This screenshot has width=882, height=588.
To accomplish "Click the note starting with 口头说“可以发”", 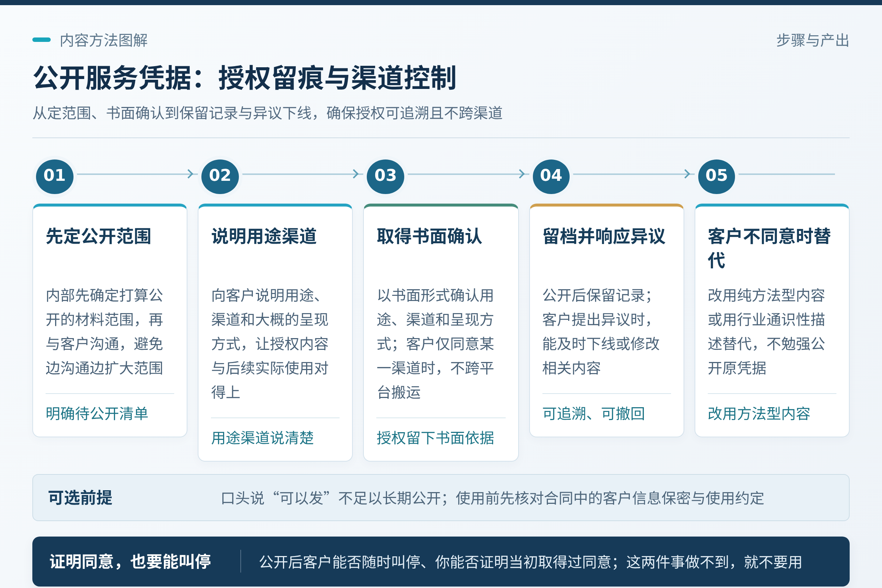I will pos(493,498).
